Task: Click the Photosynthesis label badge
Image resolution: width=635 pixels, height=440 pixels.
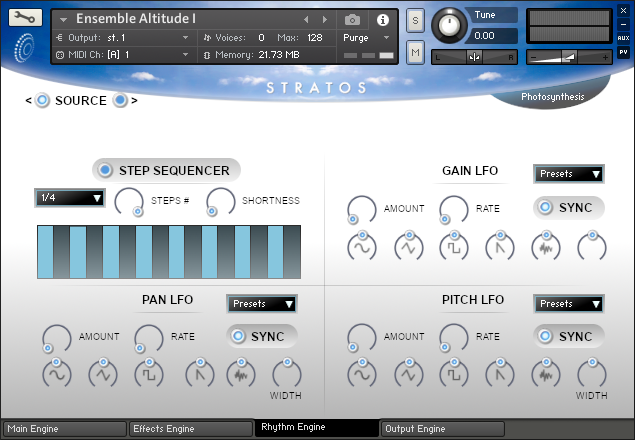Action: point(552,96)
